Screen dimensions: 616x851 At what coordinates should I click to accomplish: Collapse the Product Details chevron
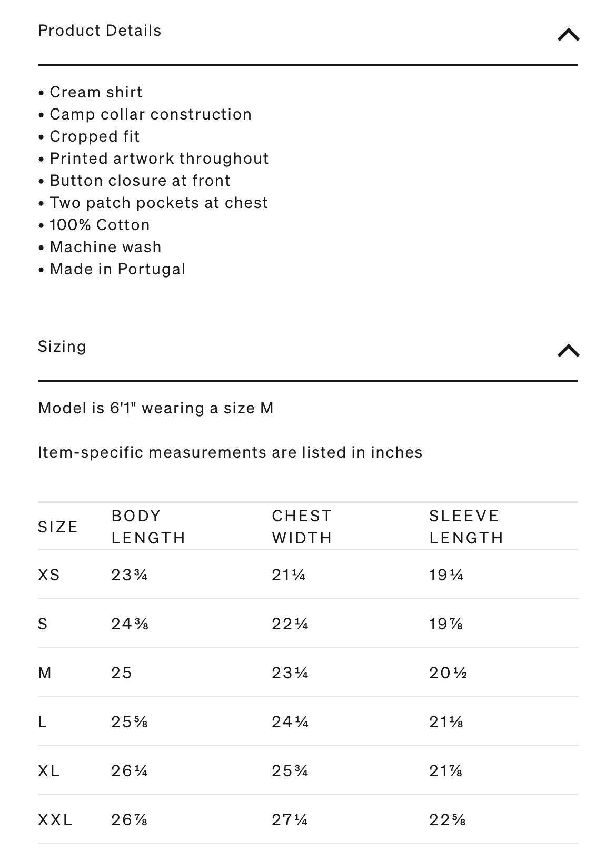pyautogui.click(x=568, y=35)
